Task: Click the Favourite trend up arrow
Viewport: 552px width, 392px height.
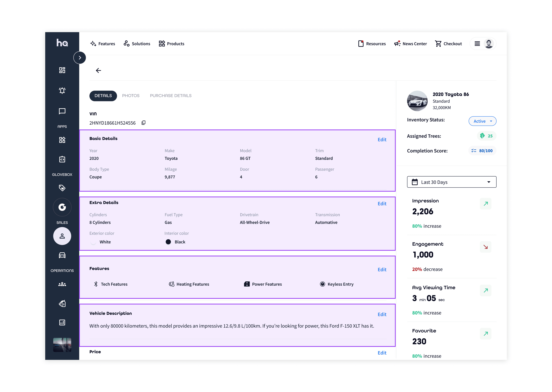Action: point(486,334)
